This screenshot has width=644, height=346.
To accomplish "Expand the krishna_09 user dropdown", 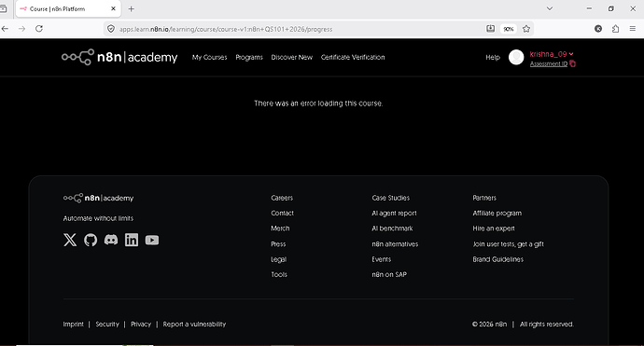I will coord(552,54).
